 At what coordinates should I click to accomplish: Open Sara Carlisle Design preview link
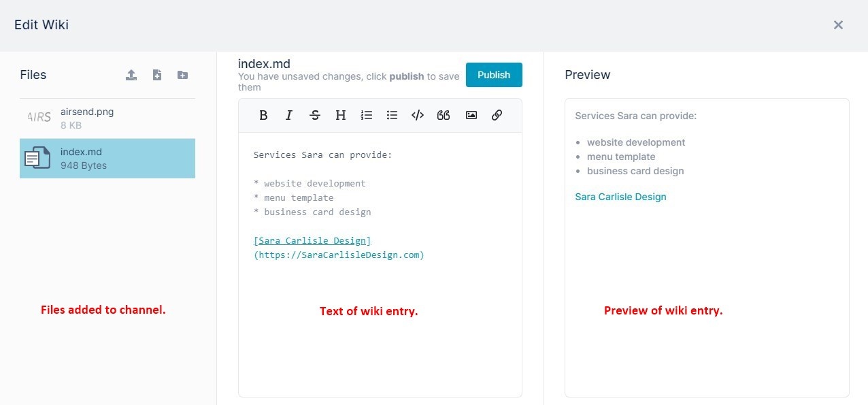pyautogui.click(x=620, y=197)
